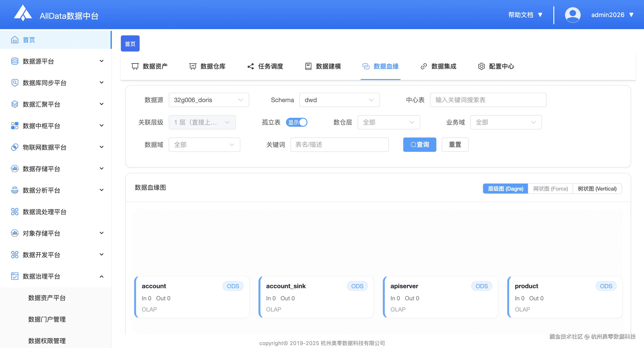This screenshot has height=348, width=644.
Task: Open the Schema dwd dropdown
Action: (x=339, y=100)
